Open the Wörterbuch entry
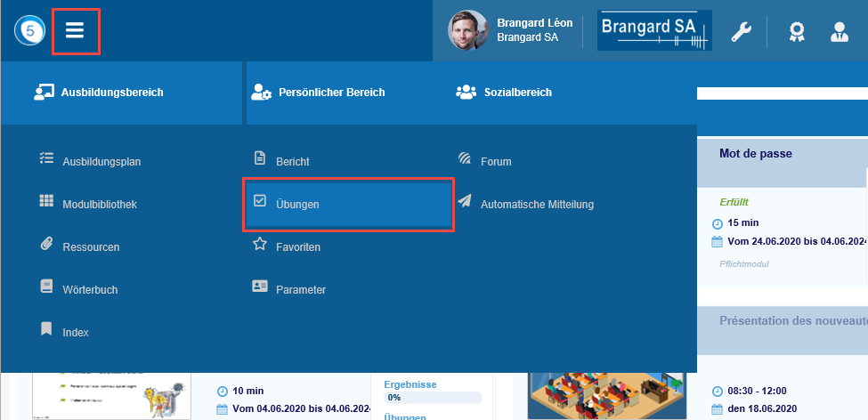The height and width of the screenshot is (420, 868). (x=90, y=289)
